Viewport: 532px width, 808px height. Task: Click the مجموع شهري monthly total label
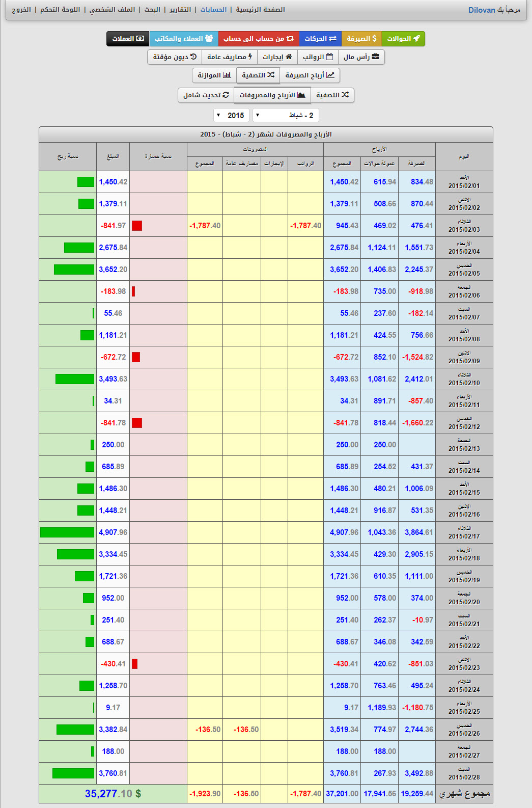[464, 794]
